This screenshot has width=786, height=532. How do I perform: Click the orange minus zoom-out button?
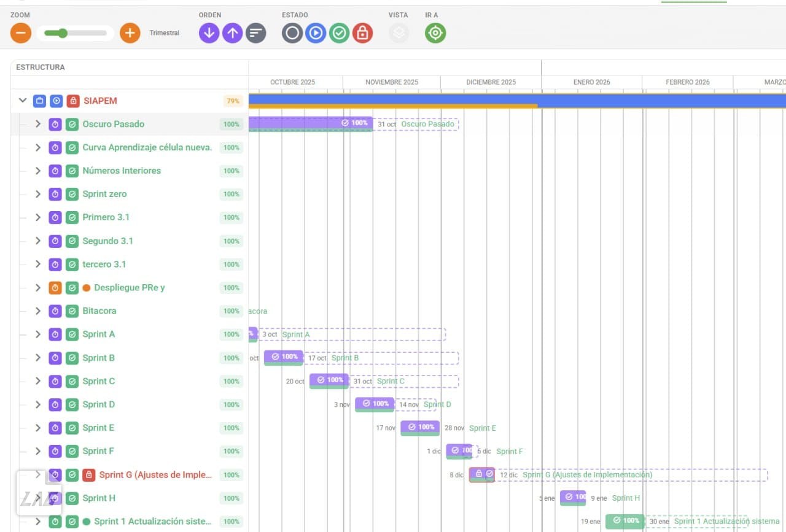[21, 33]
